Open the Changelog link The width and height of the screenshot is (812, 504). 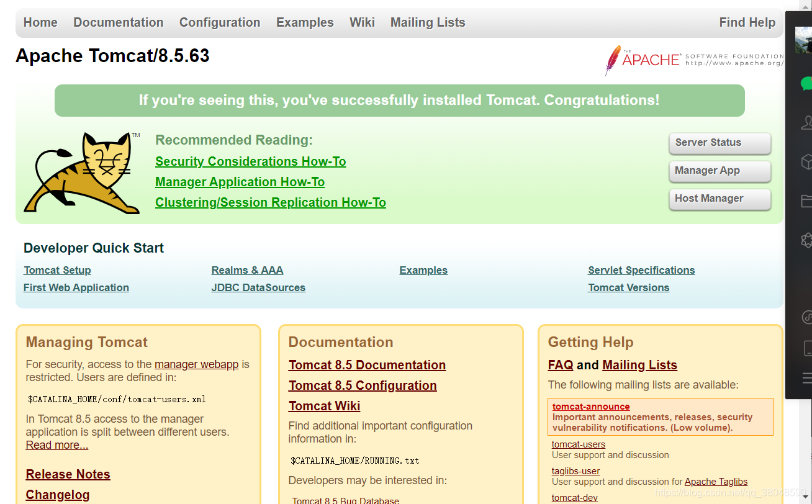coord(58,495)
